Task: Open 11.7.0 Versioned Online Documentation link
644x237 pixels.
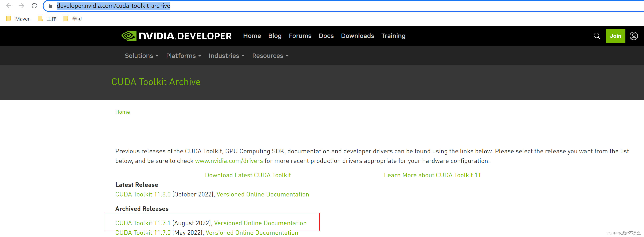Action: pyautogui.click(x=252, y=233)
